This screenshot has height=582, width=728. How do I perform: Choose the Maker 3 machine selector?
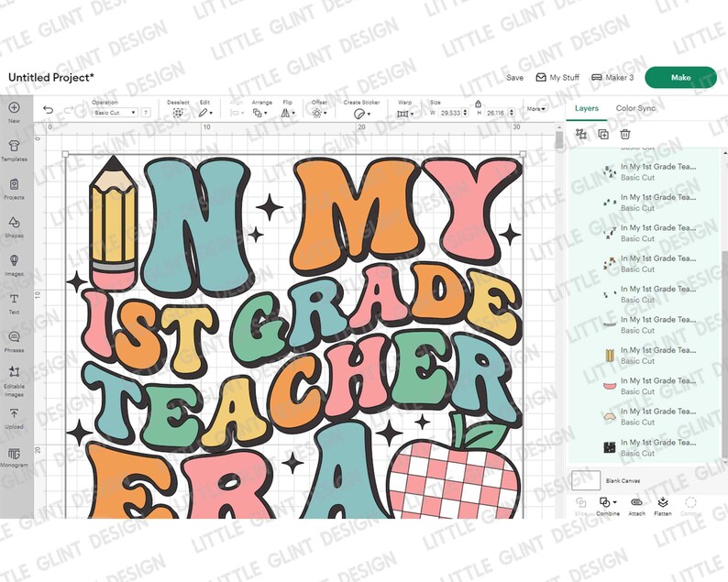pyautogui.click(x=612, y=78)
